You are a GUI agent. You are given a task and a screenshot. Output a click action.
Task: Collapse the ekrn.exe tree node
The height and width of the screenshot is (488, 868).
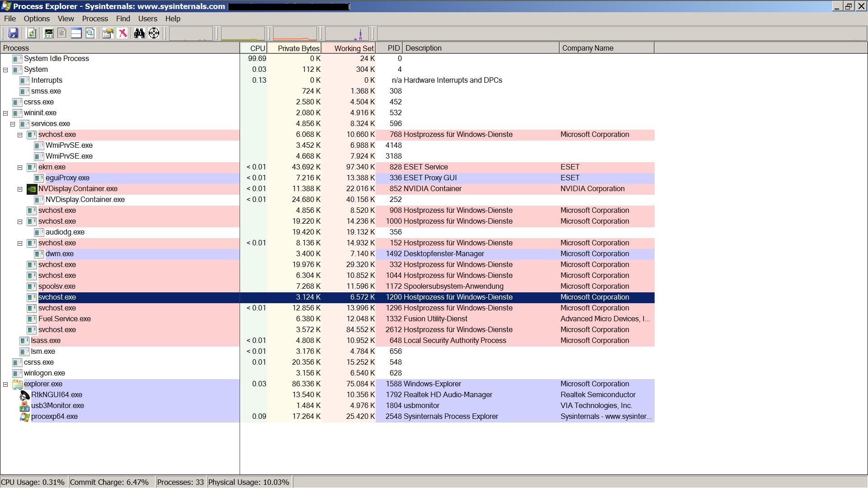tap(20, 168)
